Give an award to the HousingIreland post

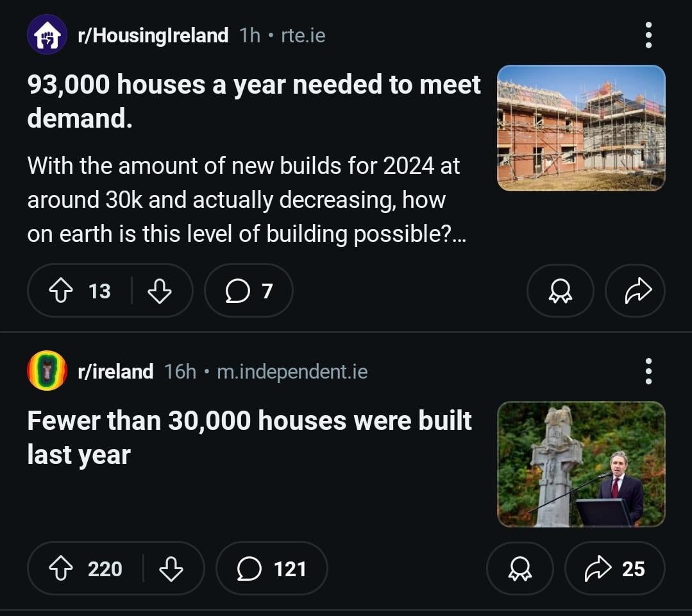pos(560,291)
